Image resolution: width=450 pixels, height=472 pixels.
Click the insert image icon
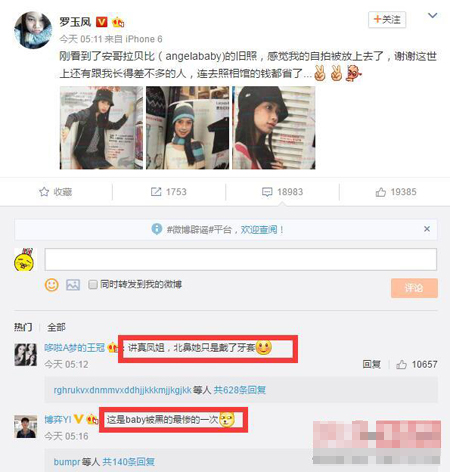73,285
